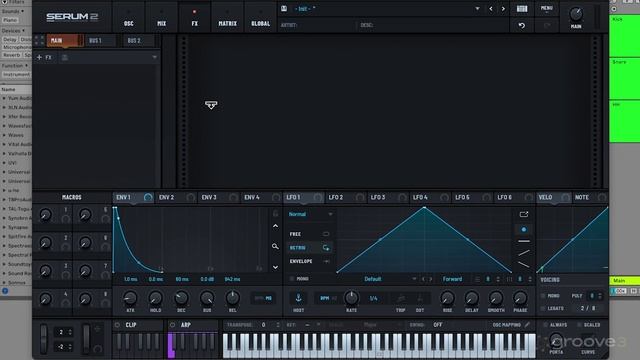Click the LFO 1 modulation drag icon
Screen dimensions: 640x360
(x=317, y=198)
